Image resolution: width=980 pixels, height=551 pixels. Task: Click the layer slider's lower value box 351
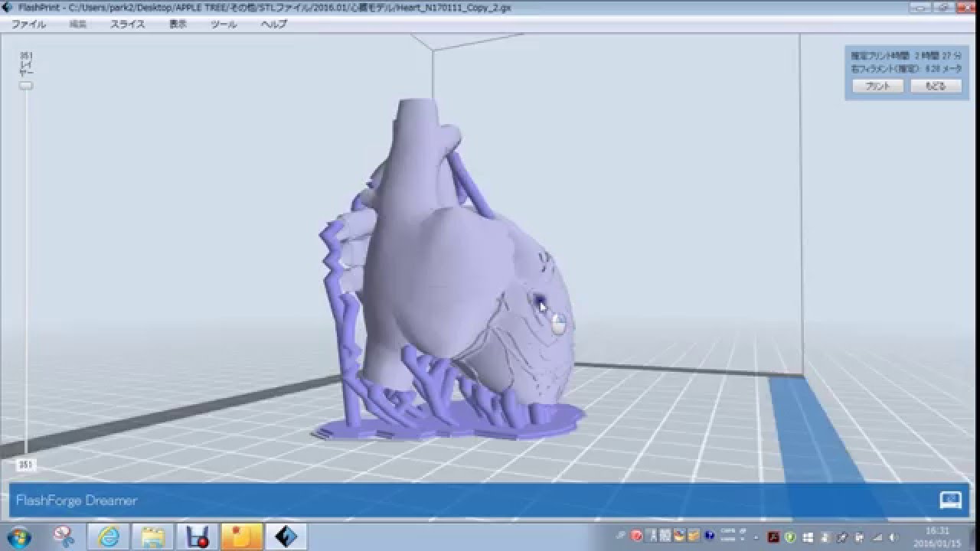tap(26, 465)
